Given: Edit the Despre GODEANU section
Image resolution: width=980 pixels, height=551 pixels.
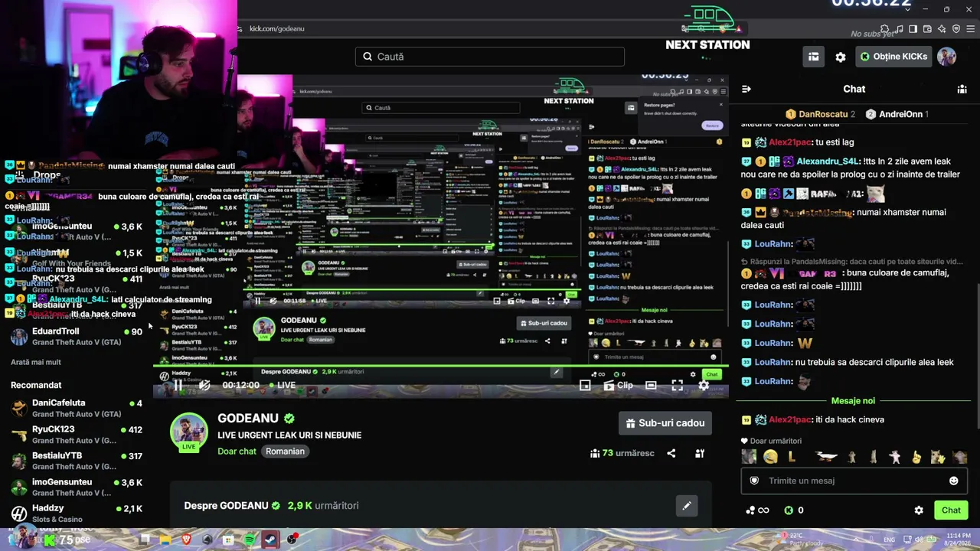Looking at the screenshot, I should (687, 506).
